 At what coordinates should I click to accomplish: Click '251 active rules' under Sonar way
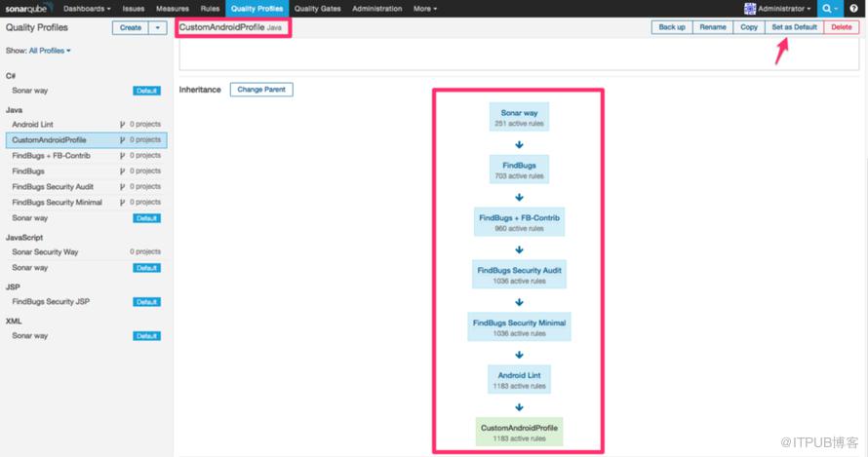[519, 124]
